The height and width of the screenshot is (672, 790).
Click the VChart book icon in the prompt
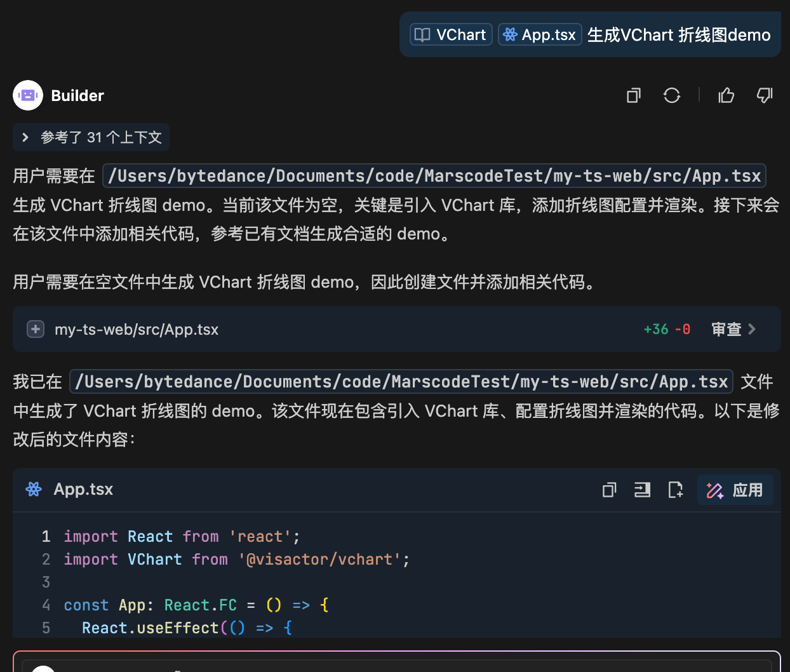422,35
